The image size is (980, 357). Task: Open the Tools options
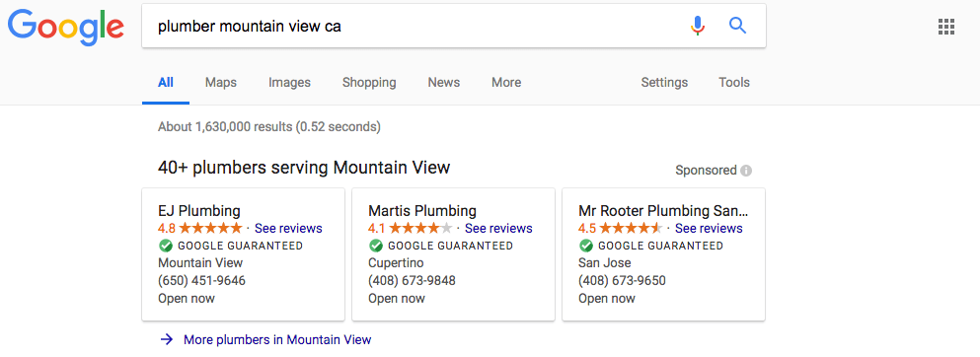tap(733, 83)
